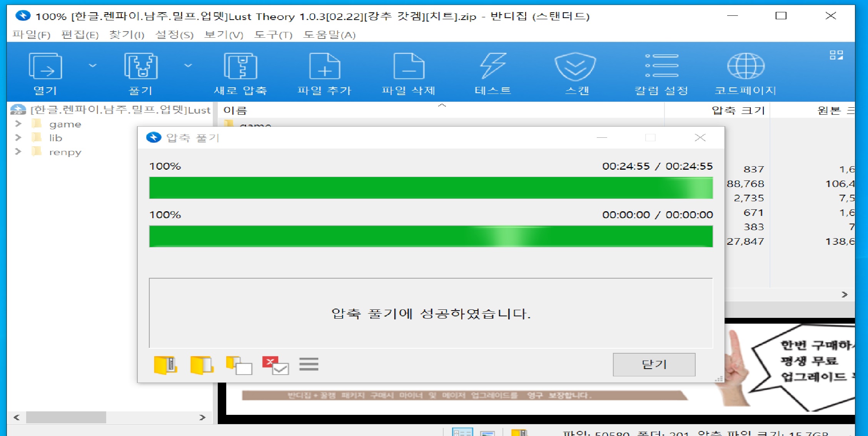Open dropdown arrow next to 풀기
The image size is (868, 436).
click(188, 66)
